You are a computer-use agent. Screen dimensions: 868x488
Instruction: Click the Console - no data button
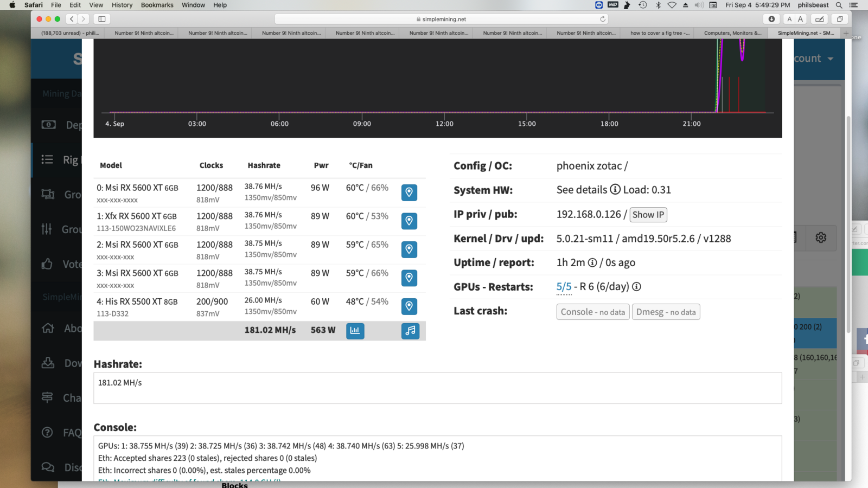tap(593, 312)
